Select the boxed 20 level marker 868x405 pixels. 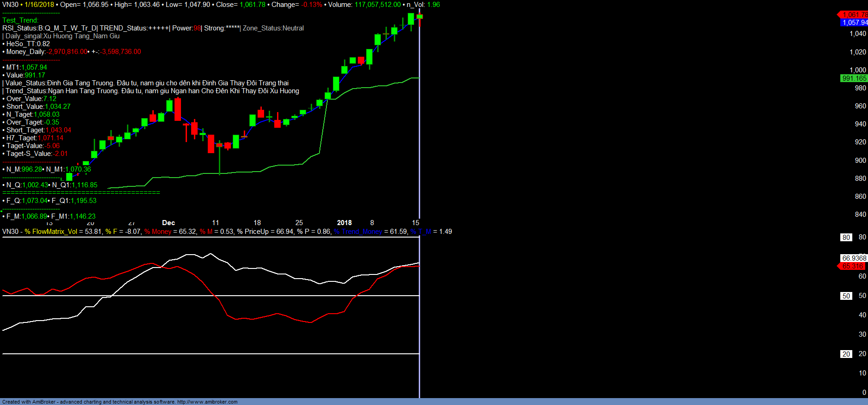click(846, 354)
